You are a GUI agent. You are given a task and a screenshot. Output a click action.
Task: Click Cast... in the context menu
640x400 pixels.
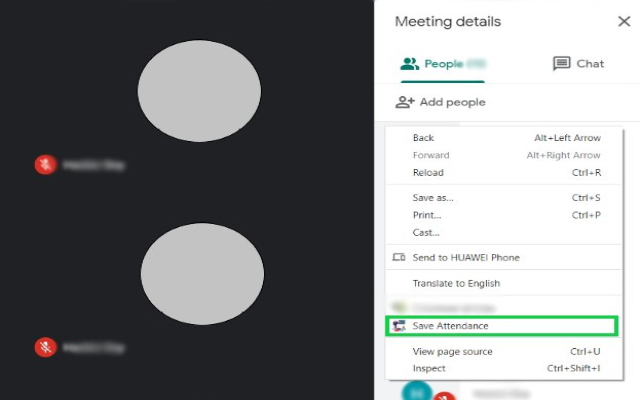426,233
